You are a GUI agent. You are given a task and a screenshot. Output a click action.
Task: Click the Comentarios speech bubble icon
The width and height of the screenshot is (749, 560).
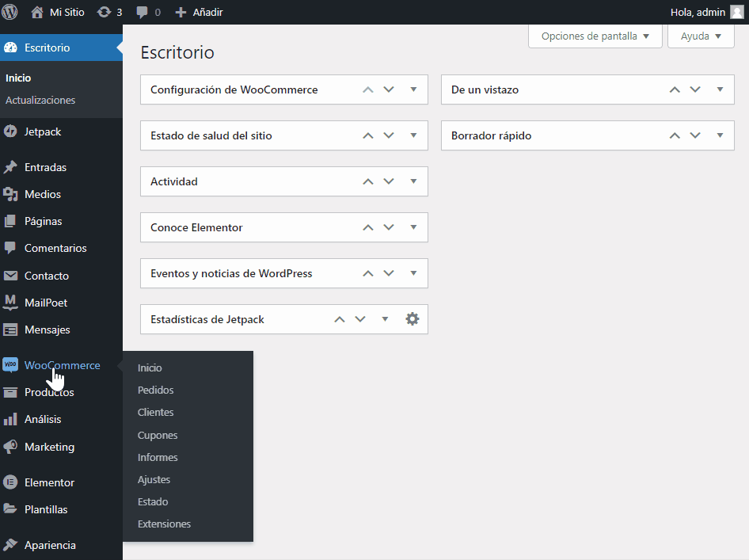click(x=10, y=248)
